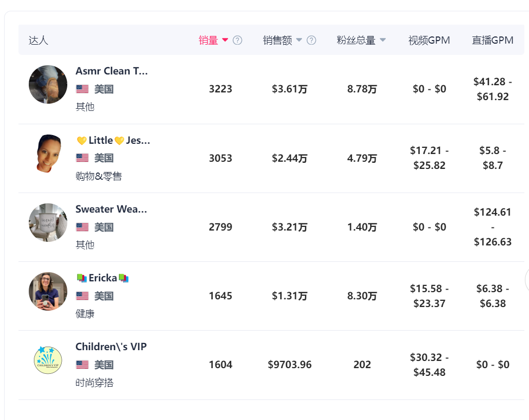Click the US flag icon beside Ericka
The height and width of the screenshot is (420, 529).
click(x=82, y=296)
